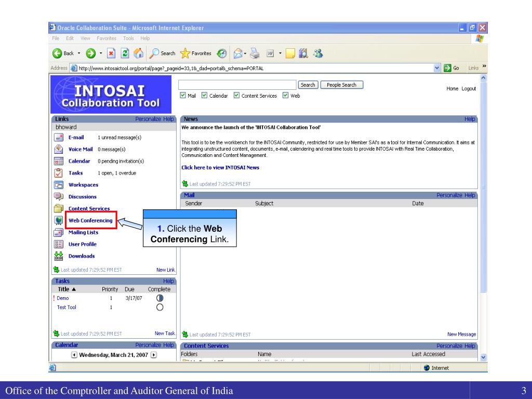Click the User Profile icon
The height and width of the screenshot is (399, 532).
(x=59, y=244)
